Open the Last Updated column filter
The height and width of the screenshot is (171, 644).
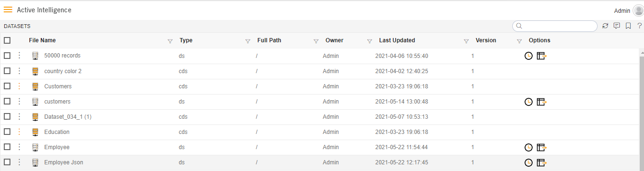click(466, 41)
